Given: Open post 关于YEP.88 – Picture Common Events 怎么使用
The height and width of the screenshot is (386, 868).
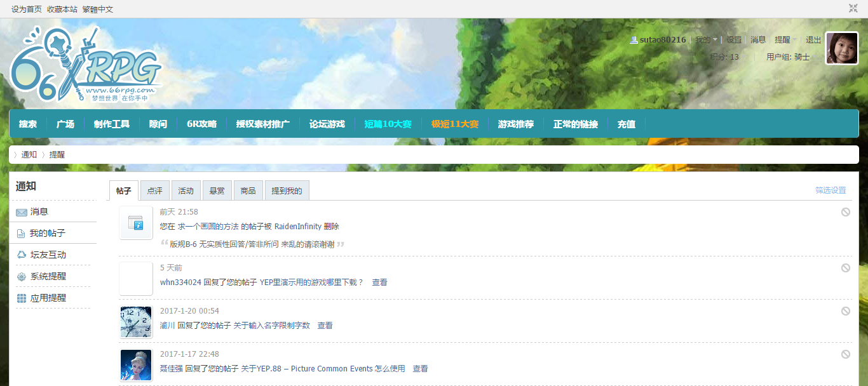Looking at the screenshot, I should [323, 369].
